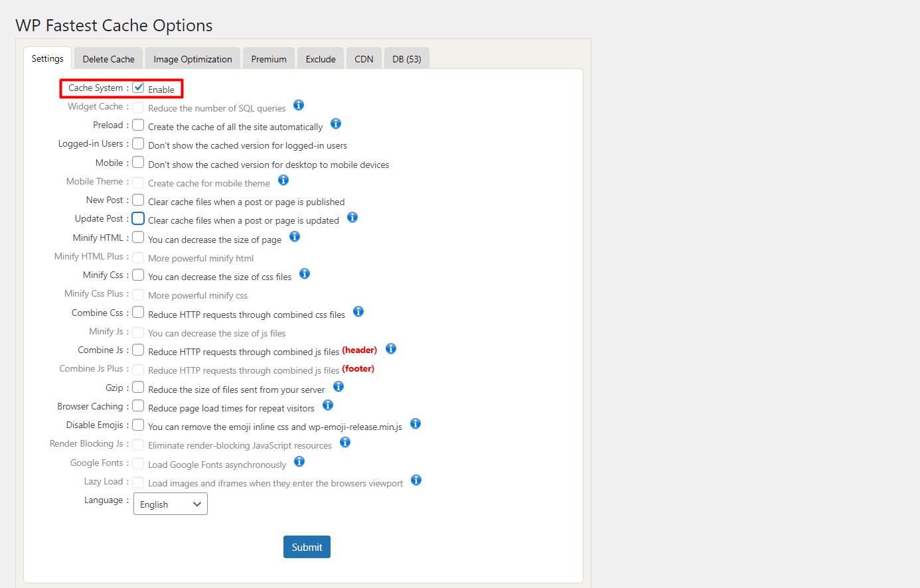Viewport: 920px width, 588px height.
Task: Disable the Cache System Enable checkbox
Action: click(x=138, y=86)
